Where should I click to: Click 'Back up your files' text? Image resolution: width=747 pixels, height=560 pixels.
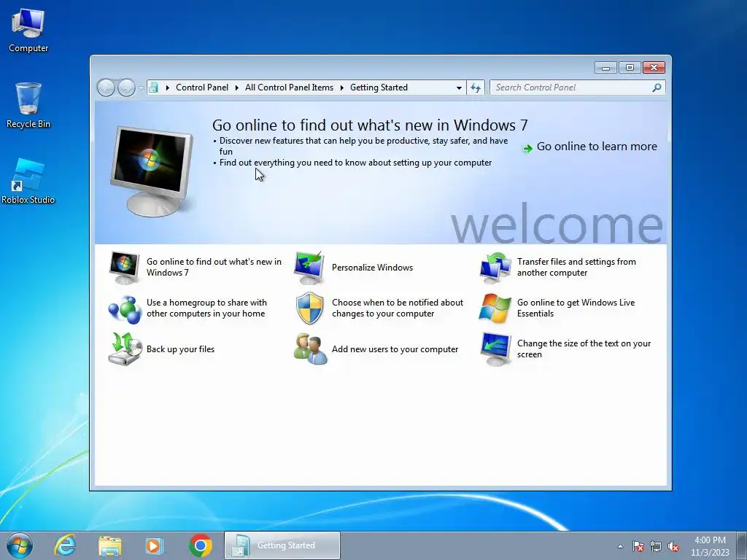pyautogui.click(x=180, y=349)
